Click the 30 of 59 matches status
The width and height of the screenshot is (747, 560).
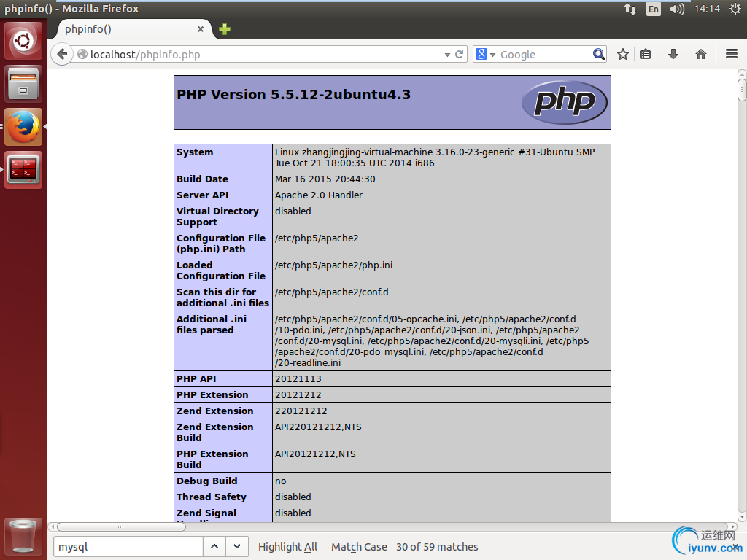tap(437, 547)
